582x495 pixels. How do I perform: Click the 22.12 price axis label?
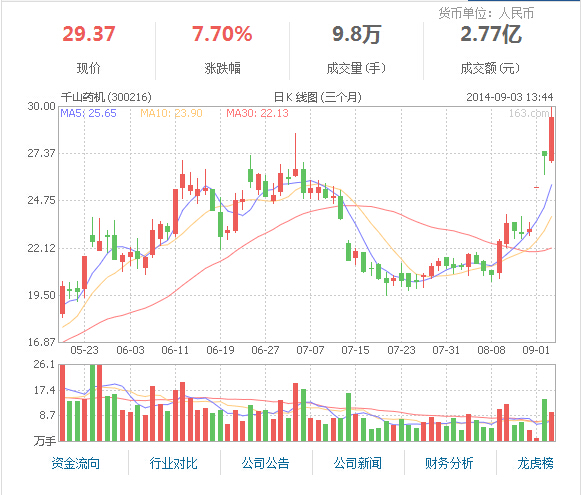41,248
